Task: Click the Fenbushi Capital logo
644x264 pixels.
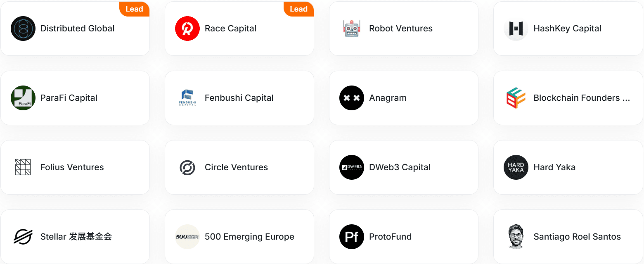Action: point(187,98)
